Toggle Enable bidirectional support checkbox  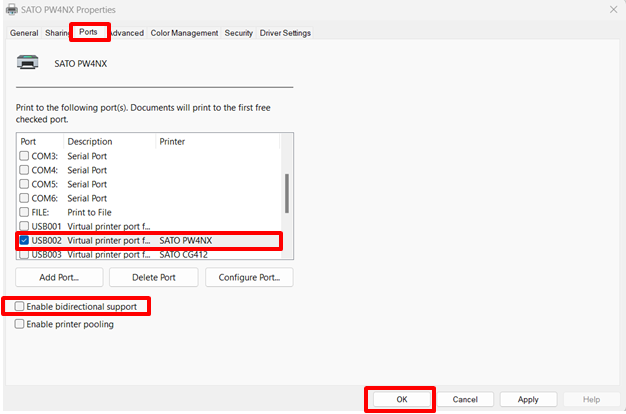20,306
